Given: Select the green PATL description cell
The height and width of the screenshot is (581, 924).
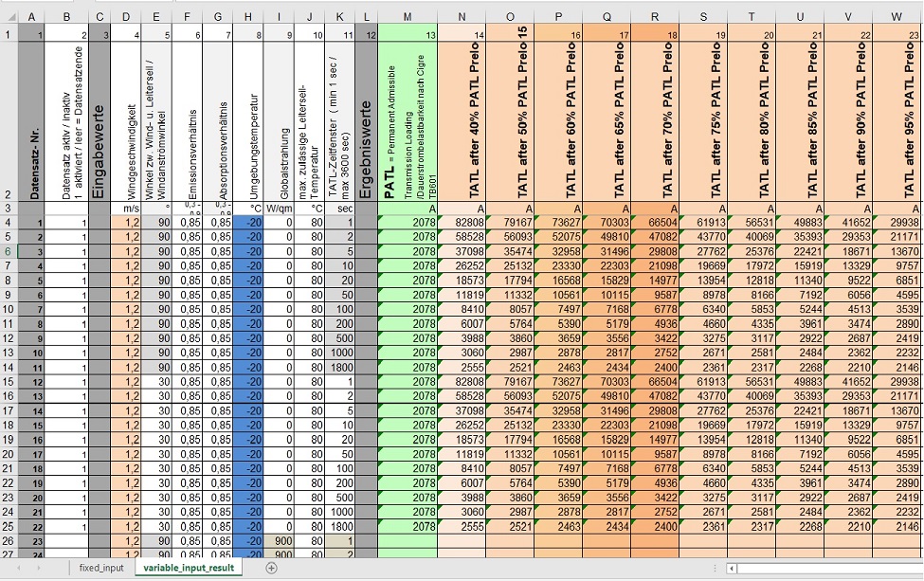Looking at the screenshot, I should 409,109.
